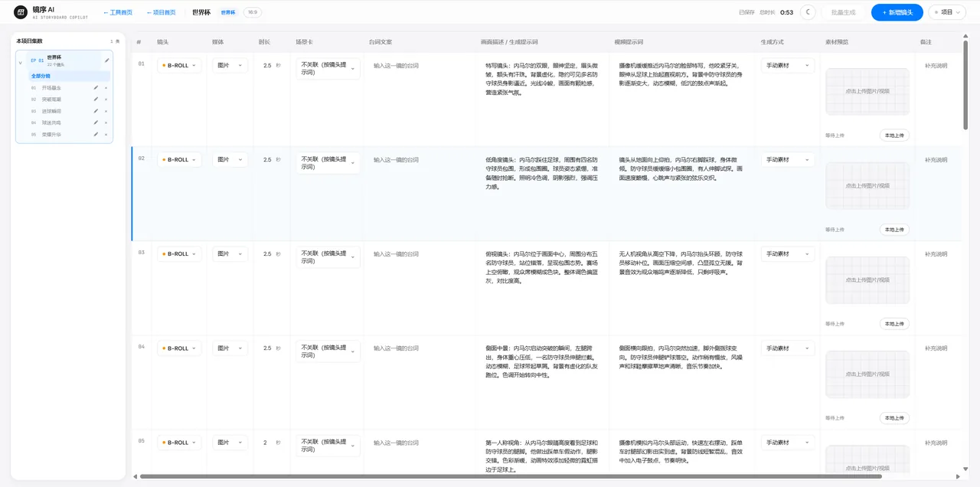Viewport: 980px width, 487px height.
Task: Select scene 04 in the sidebar list
Action: 52,123
